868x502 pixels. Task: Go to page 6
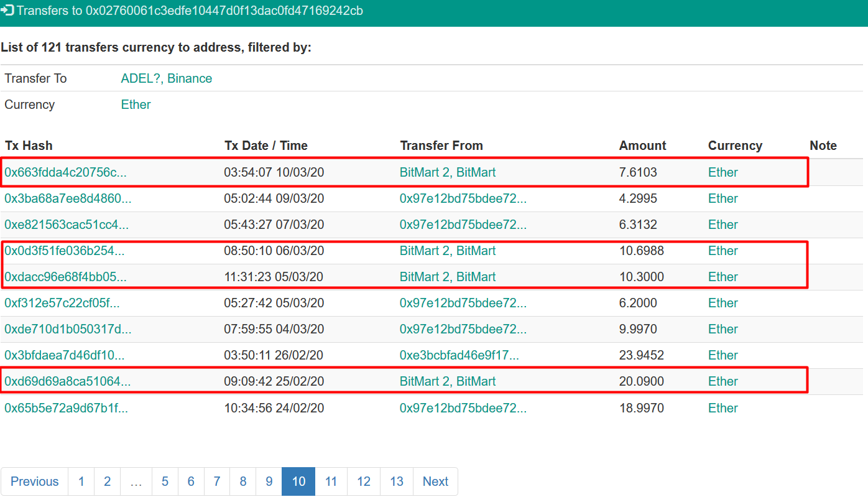pyautogui.click(x=191, y=481)
